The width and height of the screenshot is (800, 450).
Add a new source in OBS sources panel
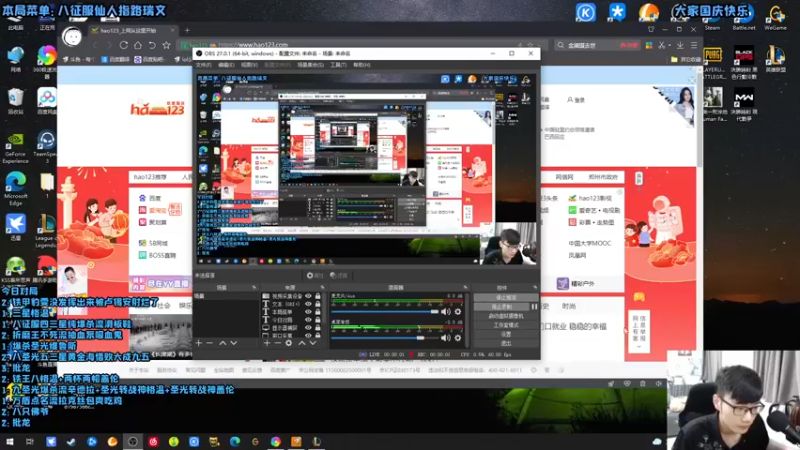(x=267, y=343)
